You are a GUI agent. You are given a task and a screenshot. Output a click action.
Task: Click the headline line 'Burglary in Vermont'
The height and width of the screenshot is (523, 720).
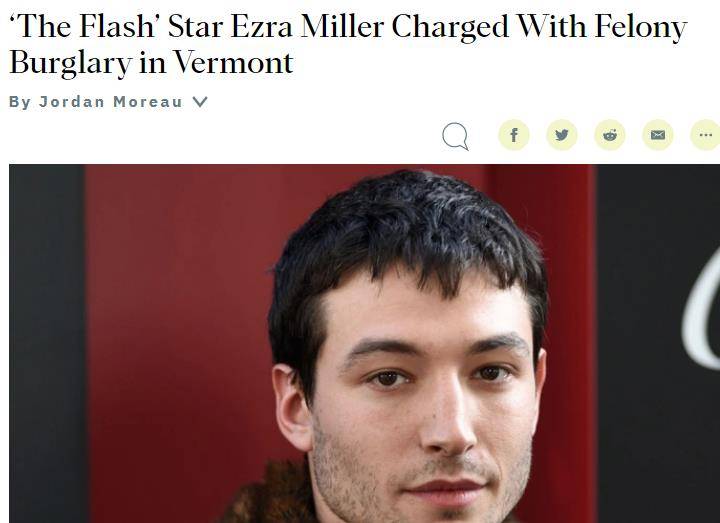pos(151,63)
